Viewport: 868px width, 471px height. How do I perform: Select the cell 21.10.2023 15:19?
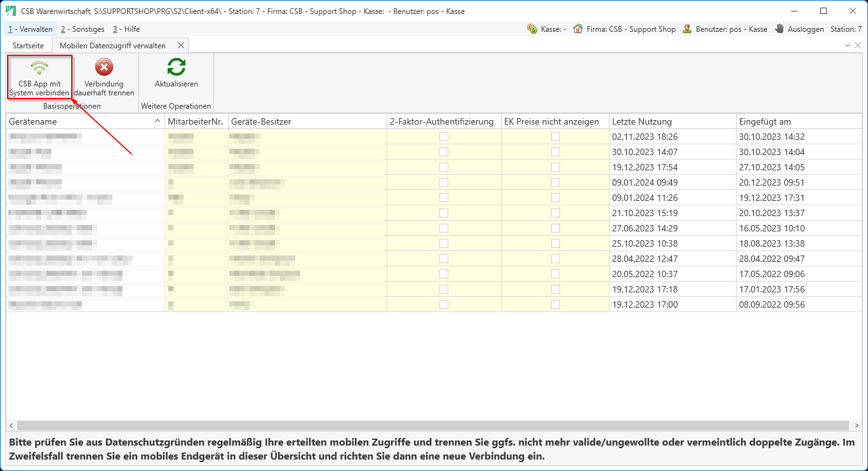click(x=673, y=213)
